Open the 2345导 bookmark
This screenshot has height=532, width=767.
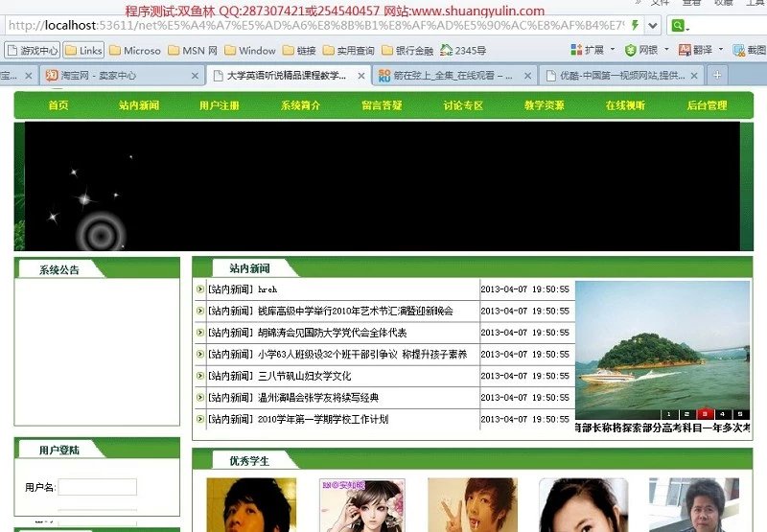click(463, 51)
